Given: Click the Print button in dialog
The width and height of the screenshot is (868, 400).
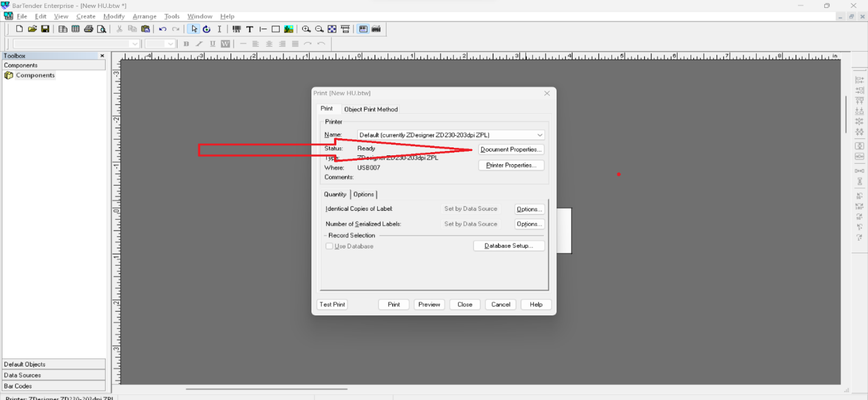Looking at the screenshot, I should point(394,304).
